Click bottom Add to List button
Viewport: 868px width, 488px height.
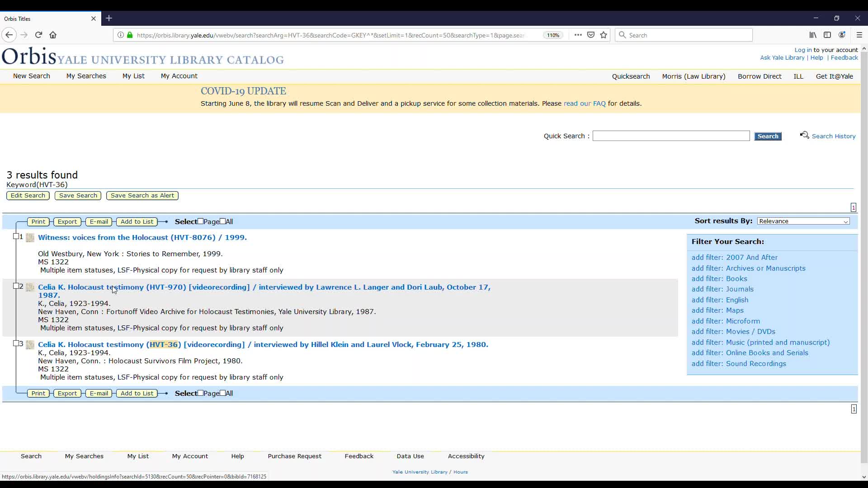(x=137, y=394)
